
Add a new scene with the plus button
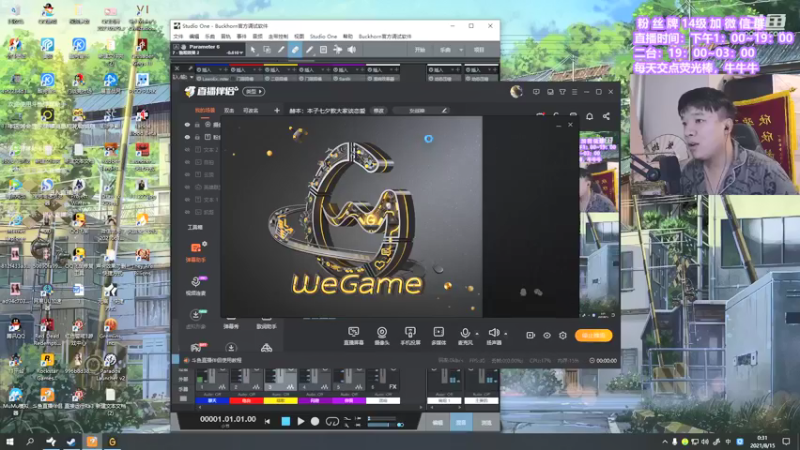coord(277,110)
